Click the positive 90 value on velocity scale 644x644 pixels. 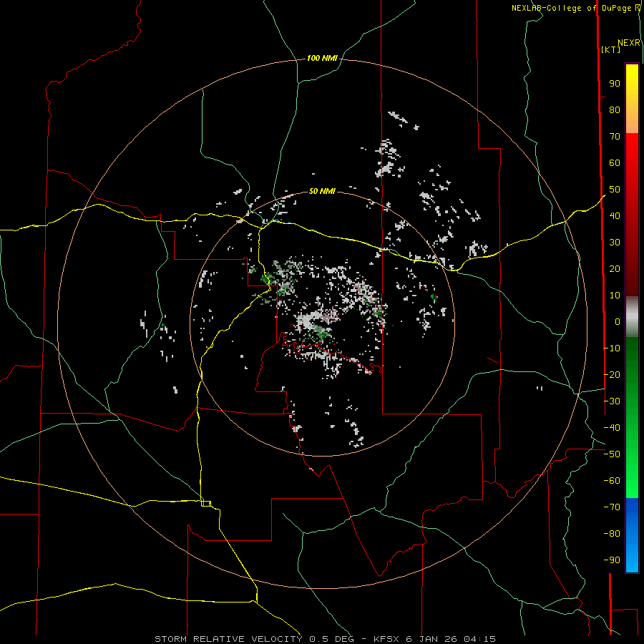pyautogui.click(x=615, y=84)
